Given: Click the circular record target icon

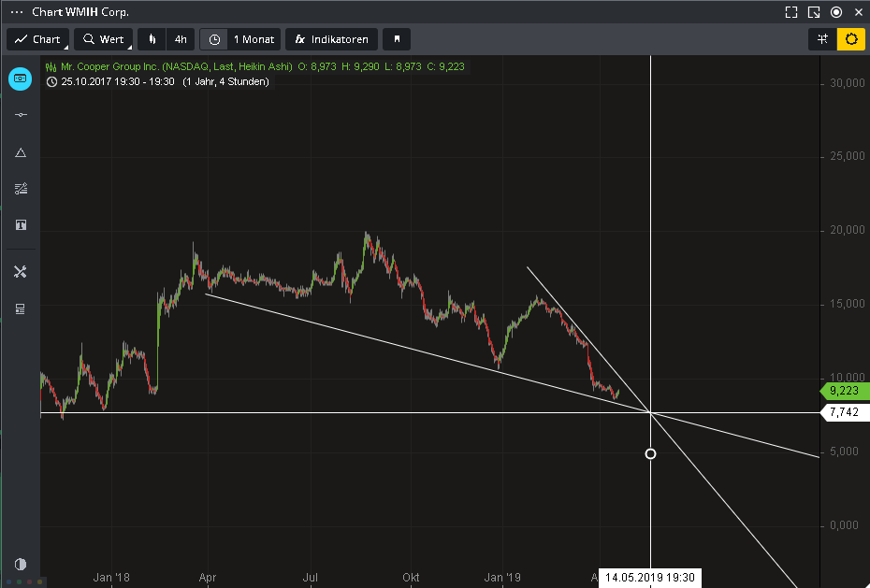Looking at the screenshot, I should click(x=836, y=12).
